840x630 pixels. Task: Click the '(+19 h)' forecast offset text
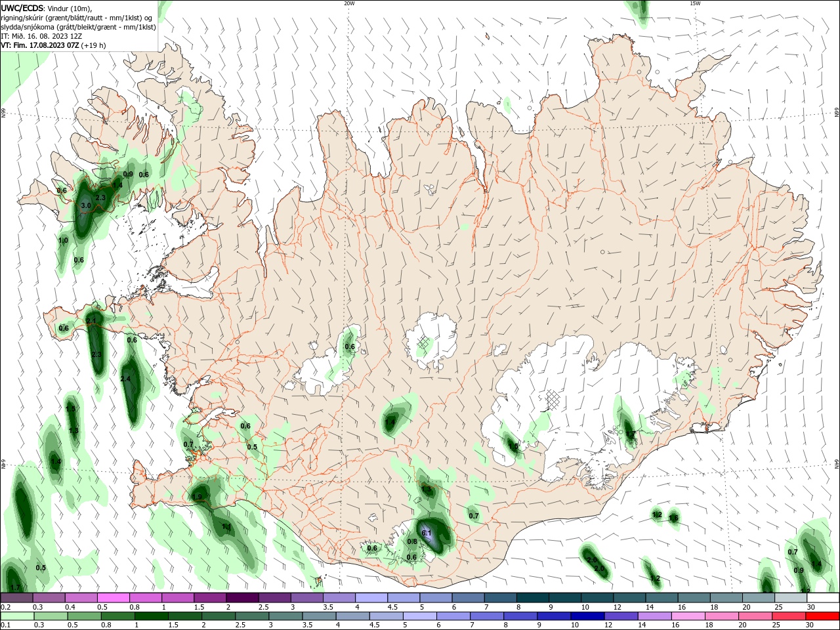93,45
